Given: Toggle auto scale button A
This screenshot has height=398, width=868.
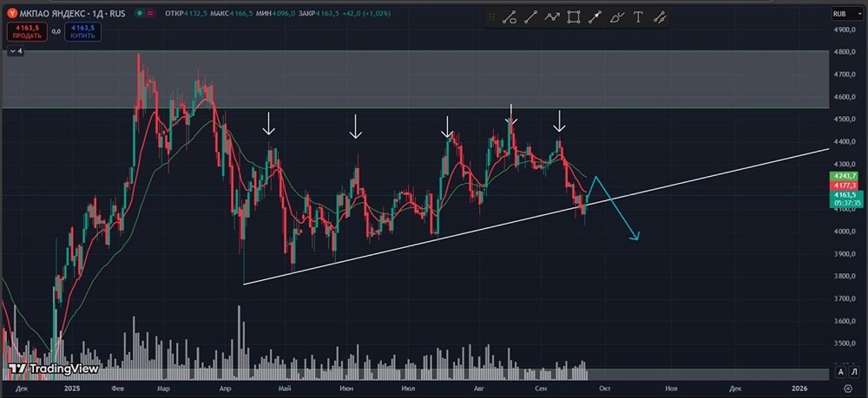Looking at the screenshot, I should [840, 371].
